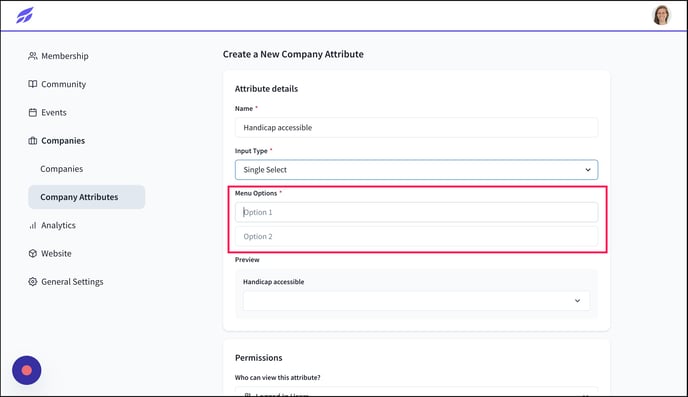Focus the Option 1 menu field
Screen dimensions: 688x397
pyautogui.click(x=416, y=212)
